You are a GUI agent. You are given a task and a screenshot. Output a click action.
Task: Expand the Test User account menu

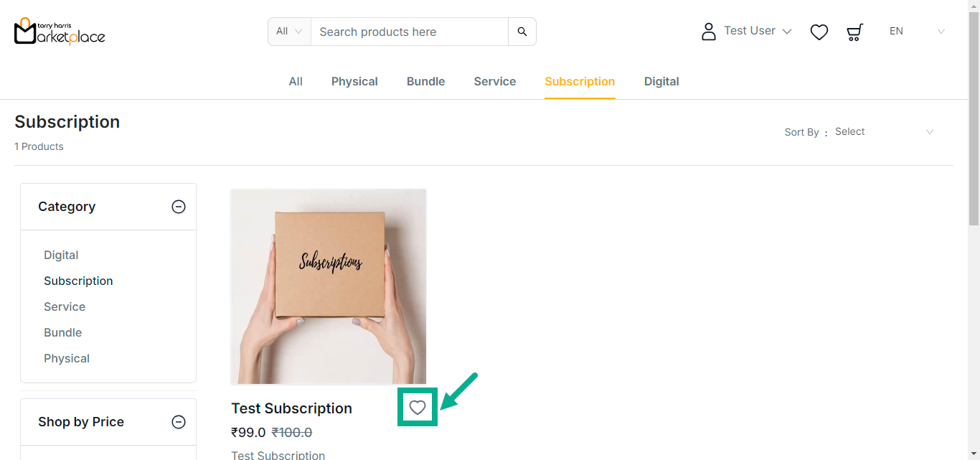pos(786,32)
